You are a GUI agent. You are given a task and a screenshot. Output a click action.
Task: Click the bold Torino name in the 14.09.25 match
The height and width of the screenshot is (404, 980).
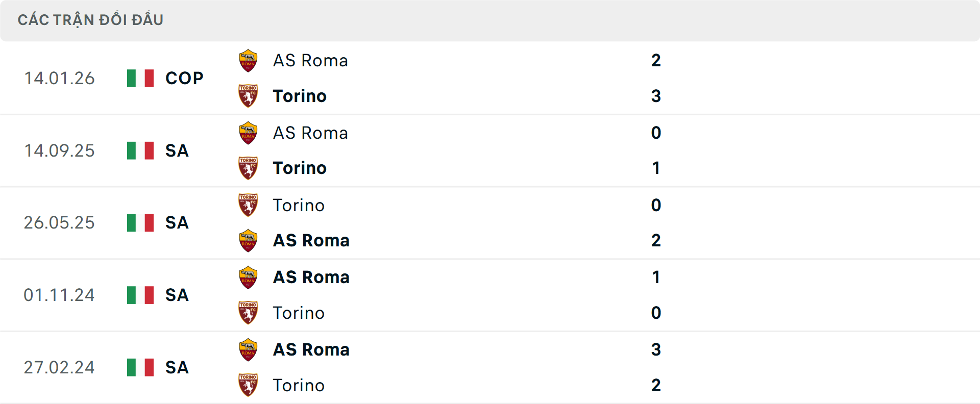[x=300, y=168]
